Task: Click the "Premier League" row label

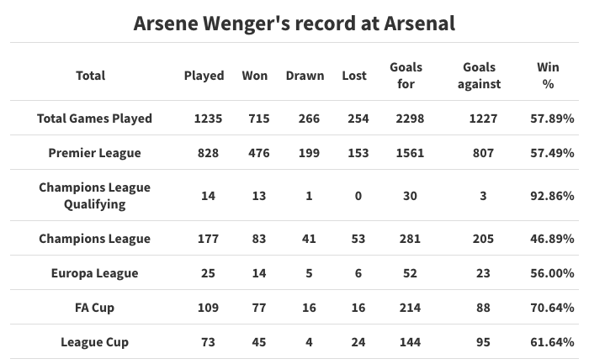Action: 94,153
